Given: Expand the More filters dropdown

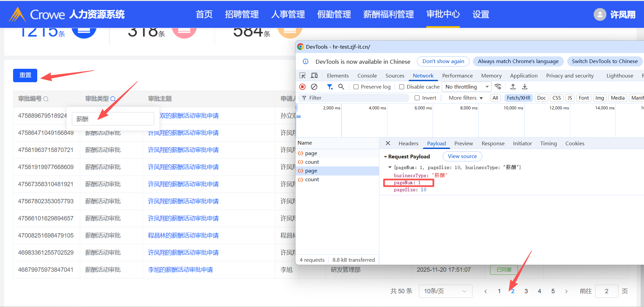Looking at the screenshot, I should (466, 98).
